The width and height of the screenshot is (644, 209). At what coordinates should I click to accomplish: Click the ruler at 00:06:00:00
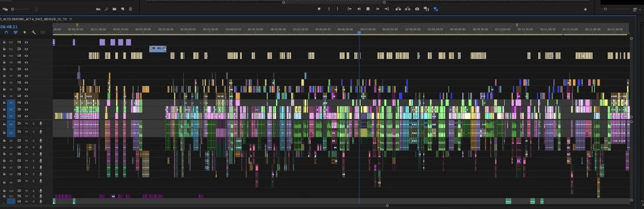click(x=323, y=29)
